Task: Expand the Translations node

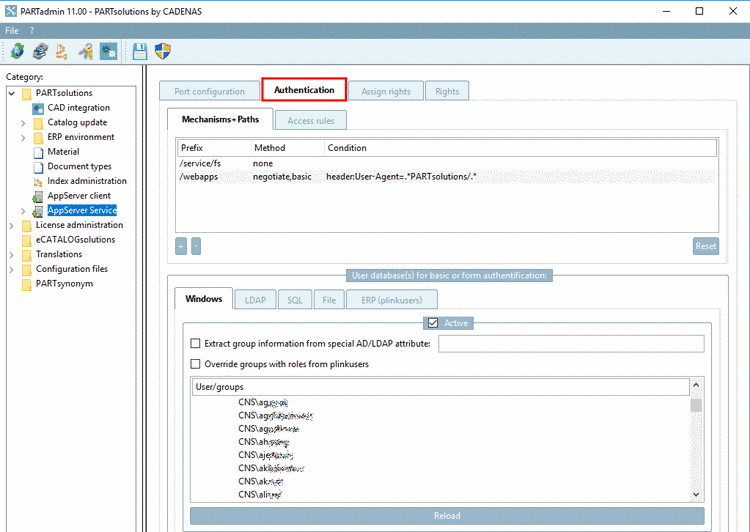Action: pos(11,255)
